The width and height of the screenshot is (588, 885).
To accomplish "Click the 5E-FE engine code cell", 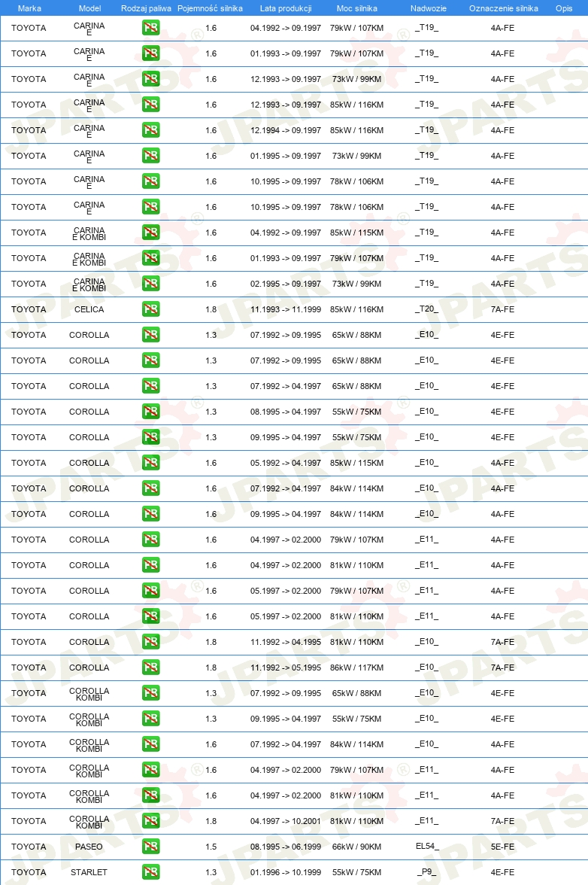I will (x=502, y=847).
